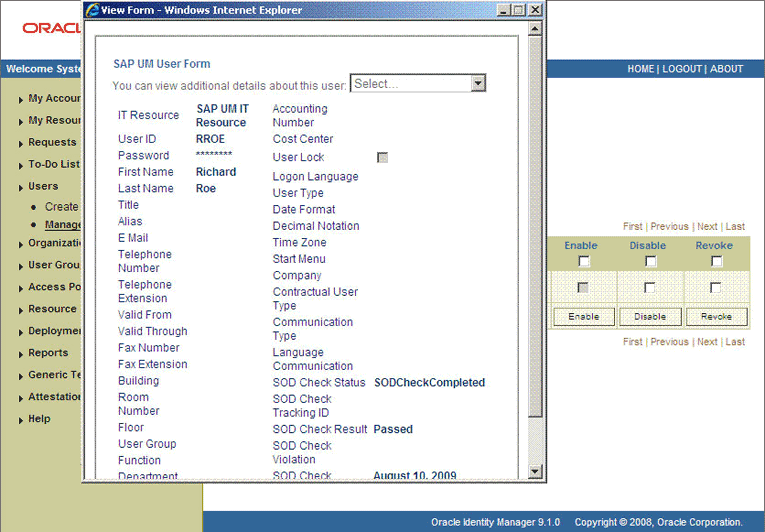Select the Create item under Users
Screen dimensions: 765x532
click(61, 207)
